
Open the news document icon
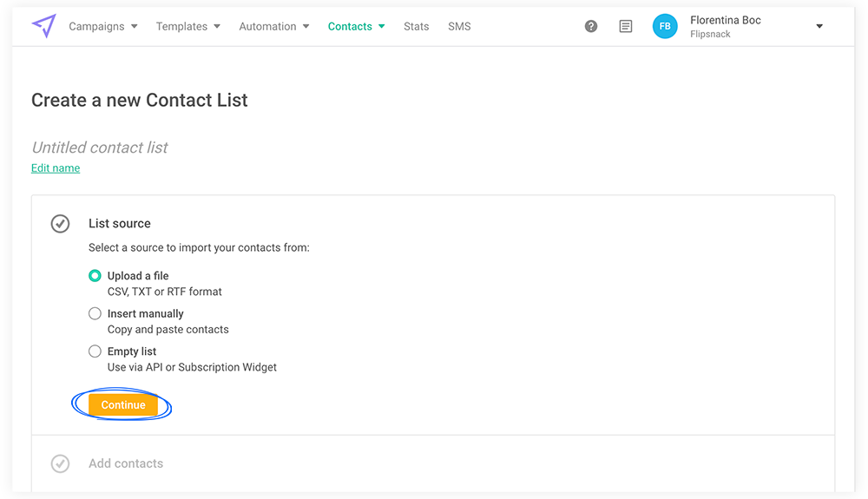click(626, 26)
